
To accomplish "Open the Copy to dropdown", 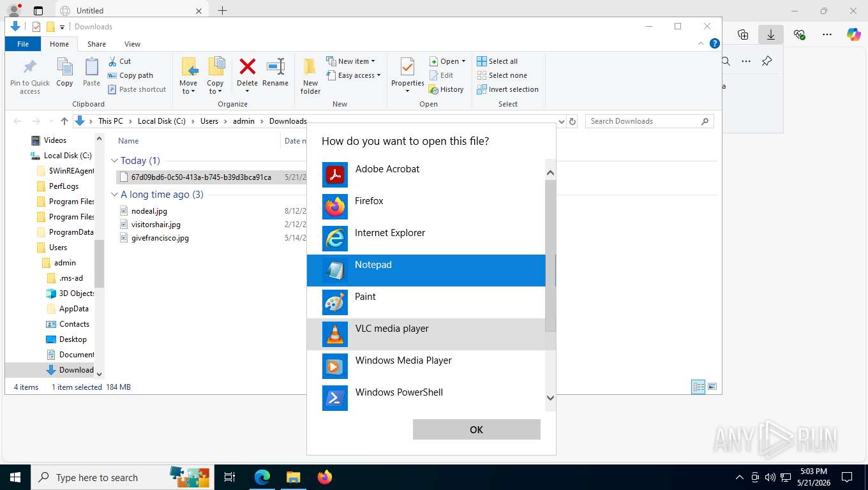I will 215,77.
